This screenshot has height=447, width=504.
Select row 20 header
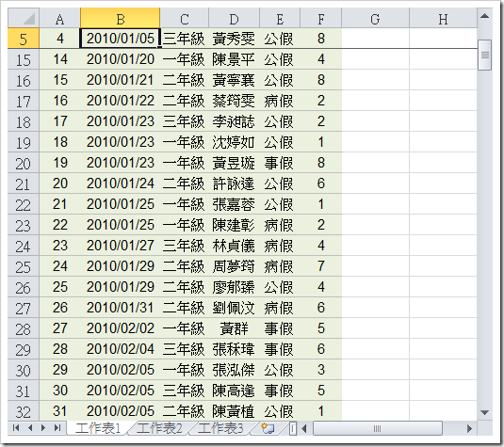point(24,163)
